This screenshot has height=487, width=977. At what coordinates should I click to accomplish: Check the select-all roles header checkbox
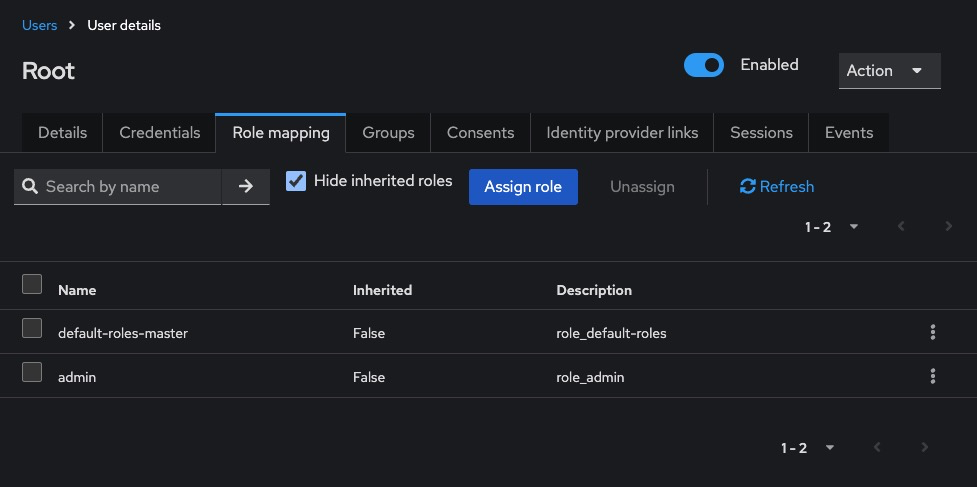(x=32, y=284)
